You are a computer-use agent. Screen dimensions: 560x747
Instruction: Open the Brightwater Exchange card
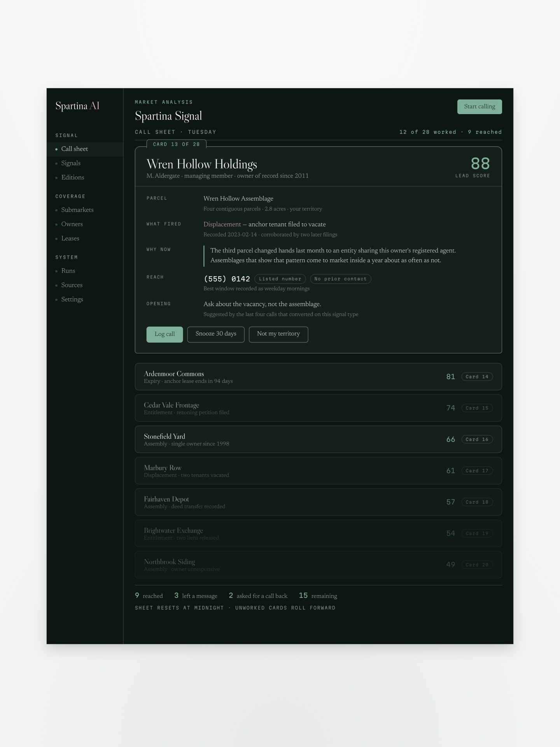[318, 533]
